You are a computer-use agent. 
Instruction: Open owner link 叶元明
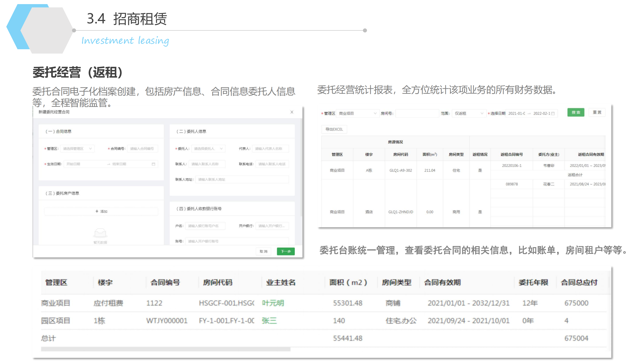273,303
